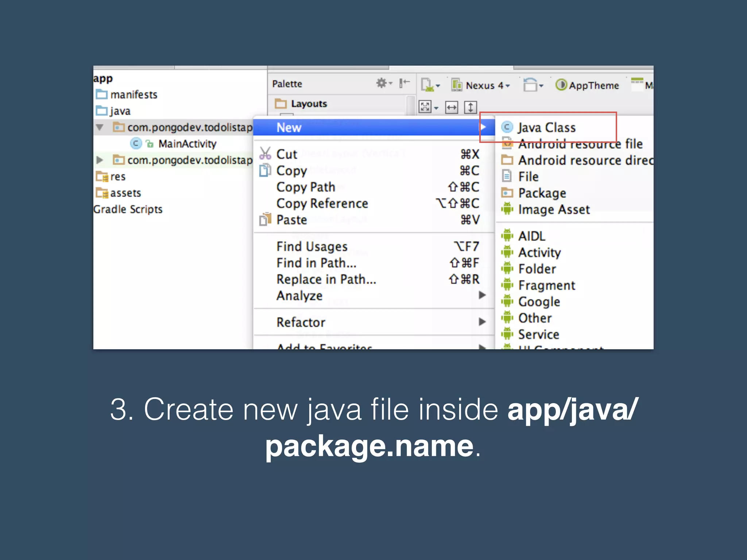Open the Analyze submenu
This screenshot has height=560, width=747.
coord(374,295)
